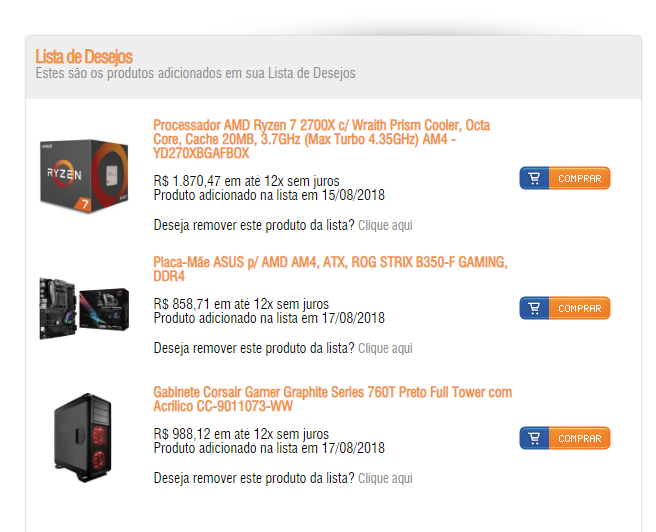This screenshot has width=656, height=532.
Task: Click the cart icon beside the Ryzen 7 processor
Action: [x=534, y=178]
